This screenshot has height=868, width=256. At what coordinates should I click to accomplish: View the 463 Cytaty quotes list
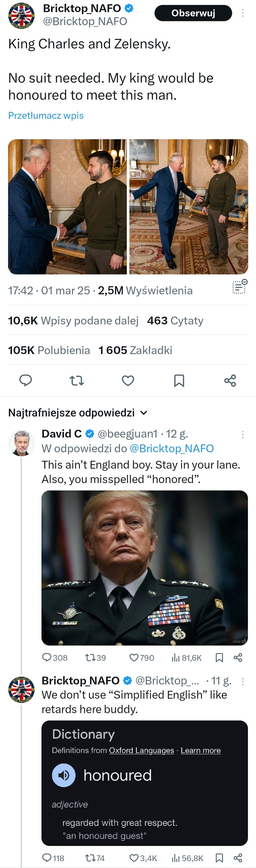(175, 320)
